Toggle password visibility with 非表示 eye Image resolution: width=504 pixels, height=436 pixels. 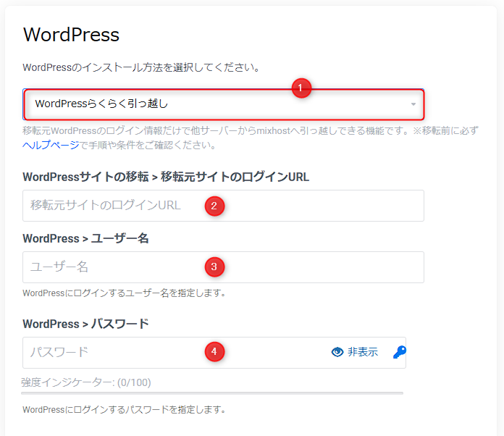pyautogui.click(x=355, y=352)
